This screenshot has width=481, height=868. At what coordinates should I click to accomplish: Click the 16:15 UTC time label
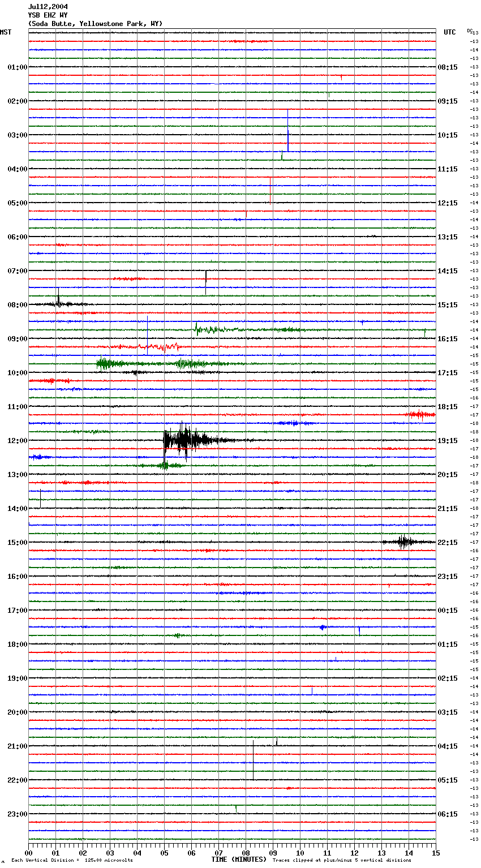coord(448,339)
